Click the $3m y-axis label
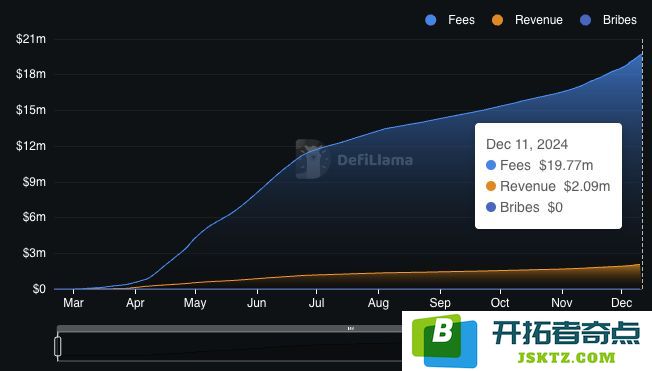The image size is (652, 371). (34, 253)
